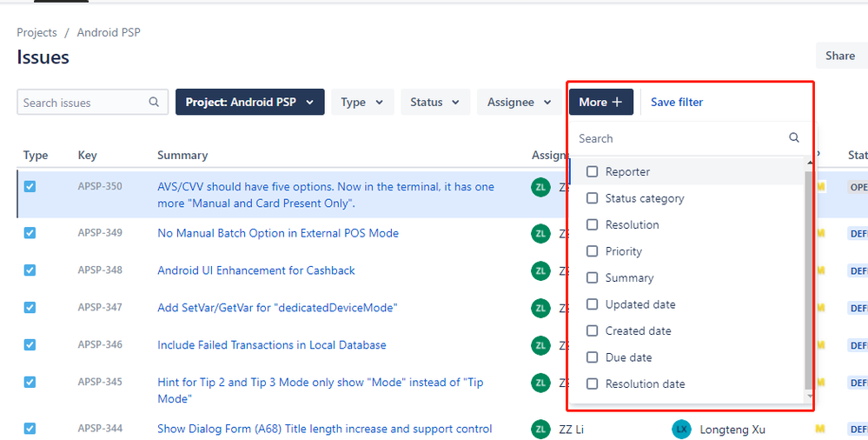The width and height of the screenshot is (868, 440).
Task: Click the priority icon in APSP-344 row
Action: click(x=820, y=429)
